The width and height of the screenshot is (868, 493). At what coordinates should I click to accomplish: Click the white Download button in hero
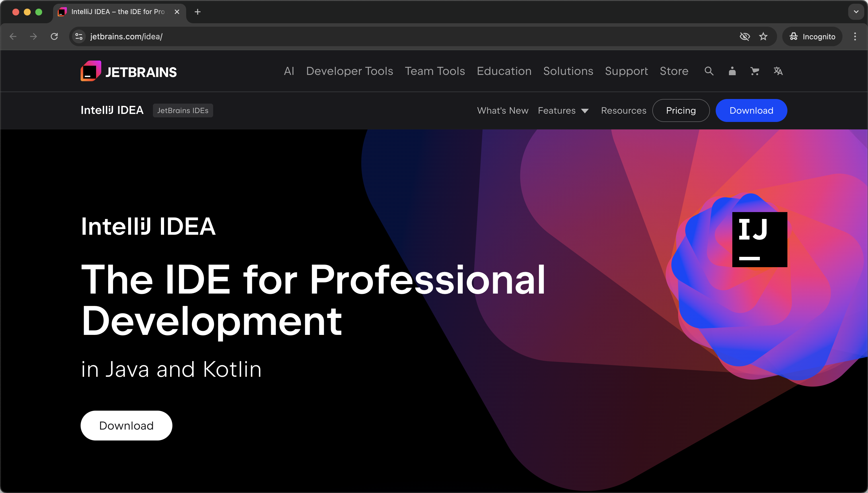pyautogui.click(x=126, y=426)
